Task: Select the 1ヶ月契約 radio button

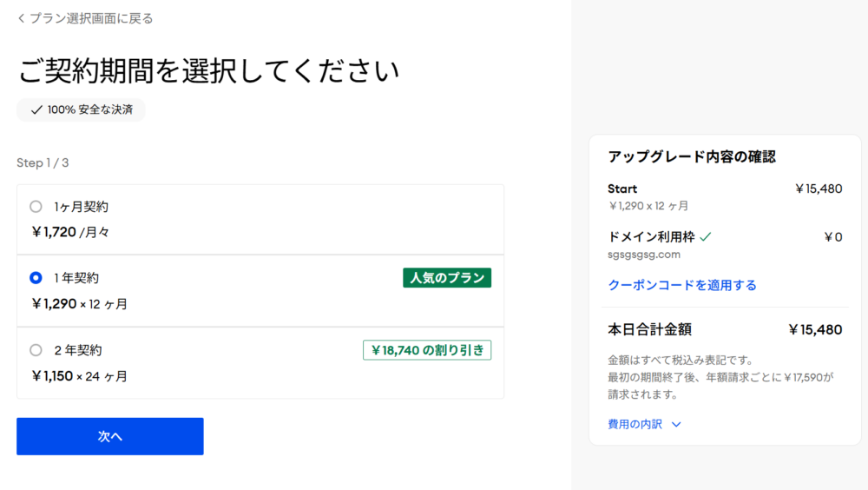Action: [36, 207]
